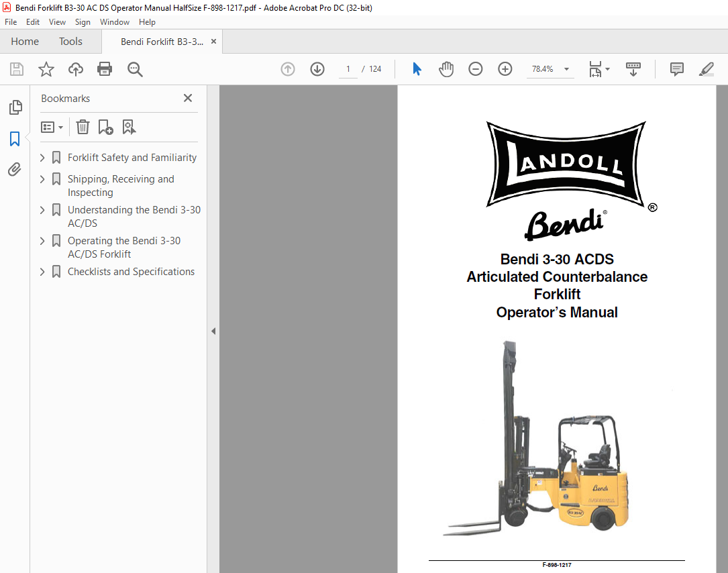Expand Operating the Bendi 3-30 bookmark
This screenshot has width=728, height=573.
(x=42, y=241)
